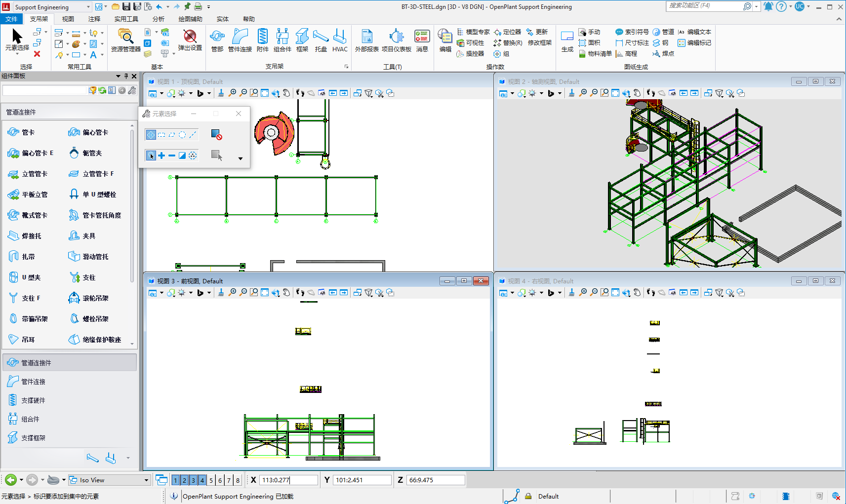Choose the 滚轮吊架 roller hanger component
Viewport: 846px width, 504px height.
tap(89, 298)
